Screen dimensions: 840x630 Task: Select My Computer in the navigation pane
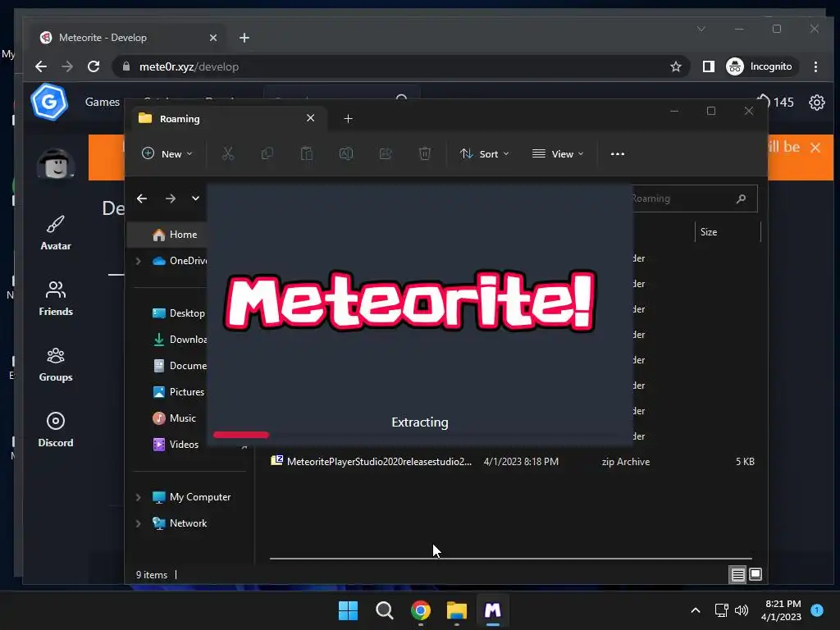[x=191, y=497]
